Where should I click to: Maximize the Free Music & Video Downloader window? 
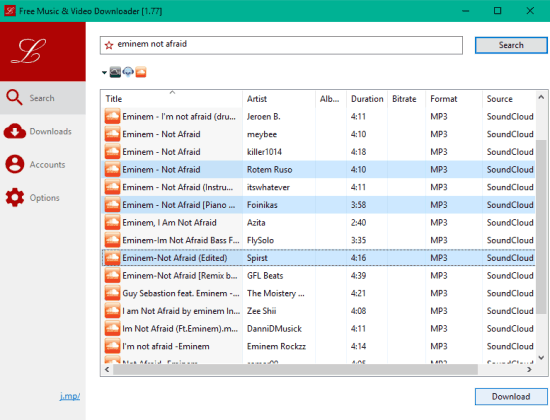click(x=497, y=11)
